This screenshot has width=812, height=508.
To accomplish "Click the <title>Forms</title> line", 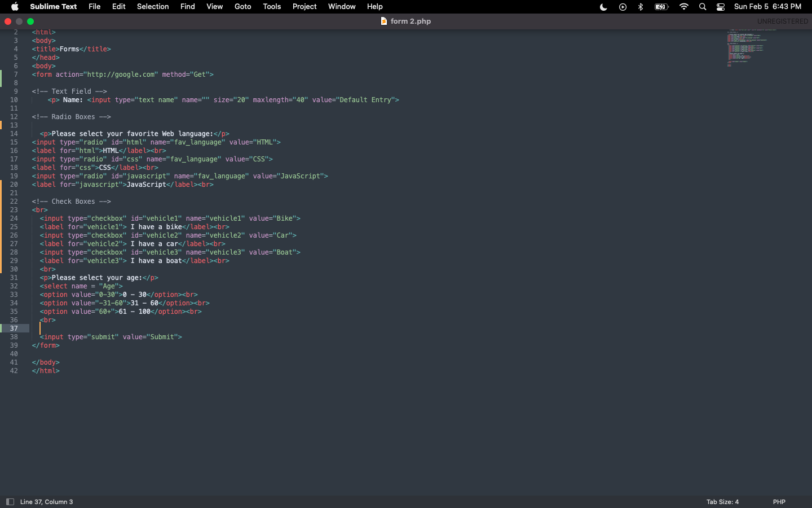I will (71, 49).
